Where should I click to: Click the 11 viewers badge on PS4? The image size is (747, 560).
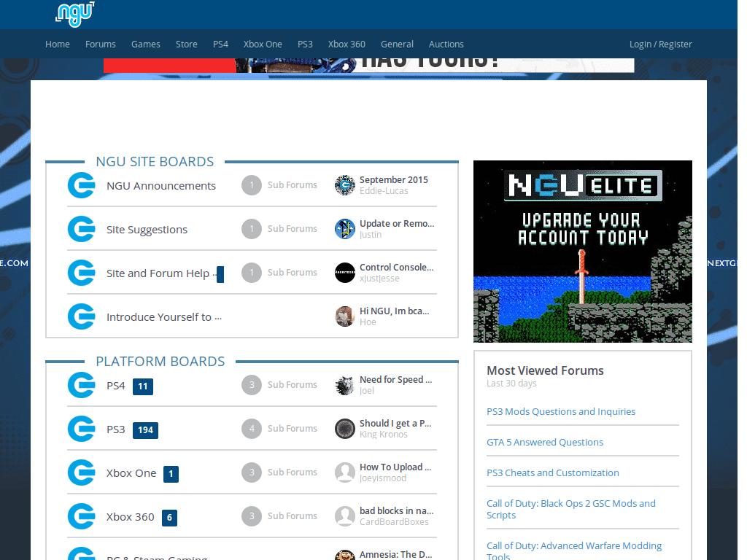coord(143,386)
